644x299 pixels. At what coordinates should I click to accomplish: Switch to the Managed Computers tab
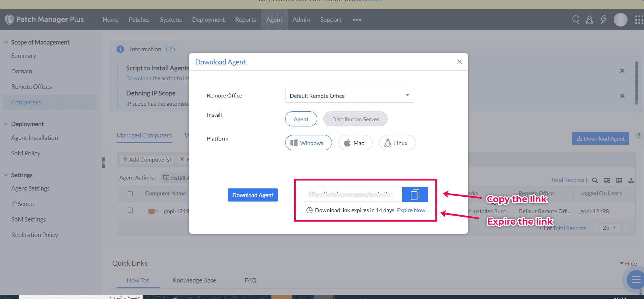[144, 135]
